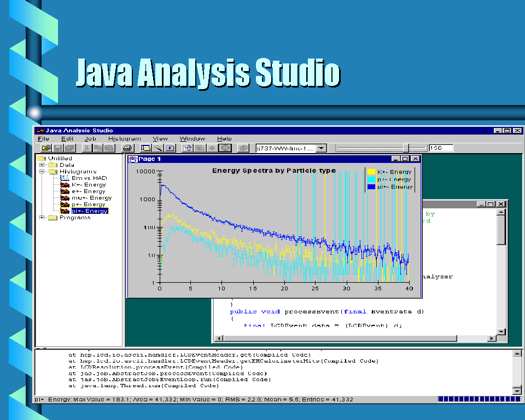Viewport: 525px width, 420px height.
Task: Open the dataset dropdown in the toolbar
Action: pyautogui.click(x=321, y=148)
